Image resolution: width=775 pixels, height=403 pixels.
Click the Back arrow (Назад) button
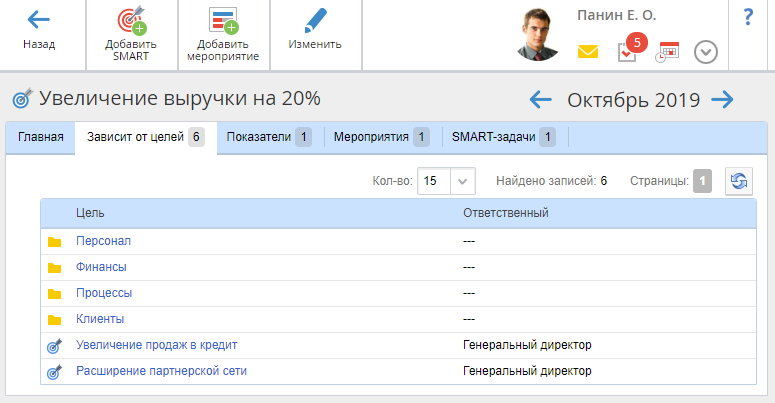coord(39,20)
